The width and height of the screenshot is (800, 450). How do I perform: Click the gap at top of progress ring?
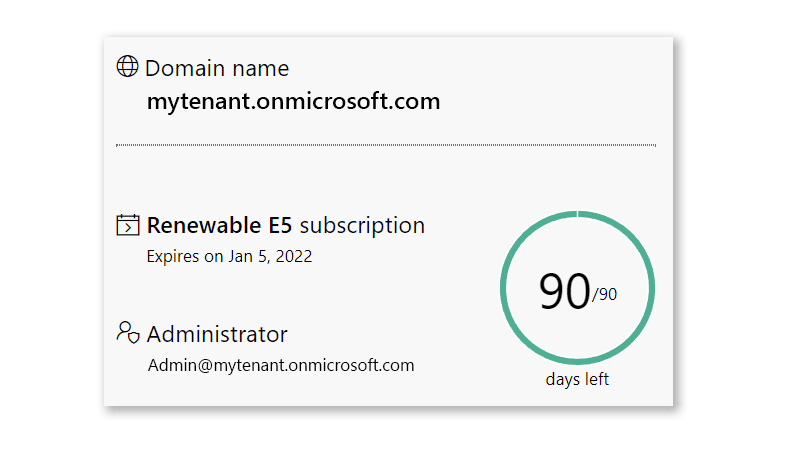pos(578,213)
